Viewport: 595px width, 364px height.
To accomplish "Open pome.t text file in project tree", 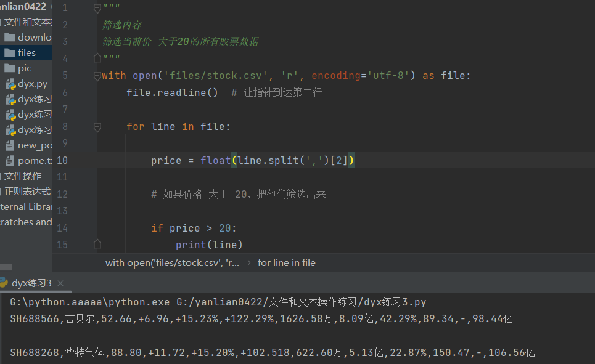I will click(35, 161).
